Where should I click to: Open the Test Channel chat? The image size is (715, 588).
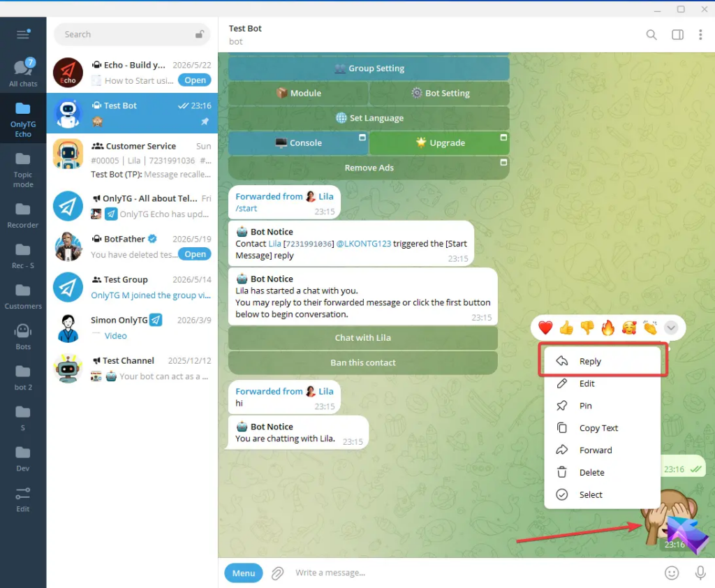pyautogui.click(x=132, y=369)
